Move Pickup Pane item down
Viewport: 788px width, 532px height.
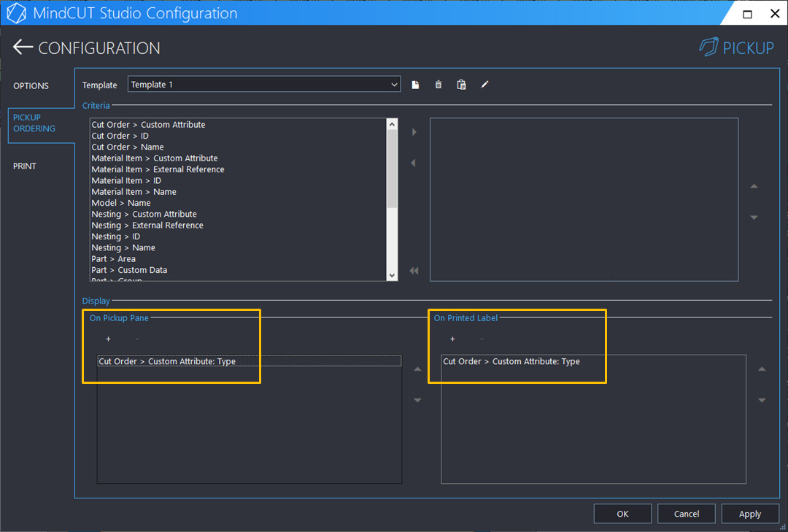(417, 400)
